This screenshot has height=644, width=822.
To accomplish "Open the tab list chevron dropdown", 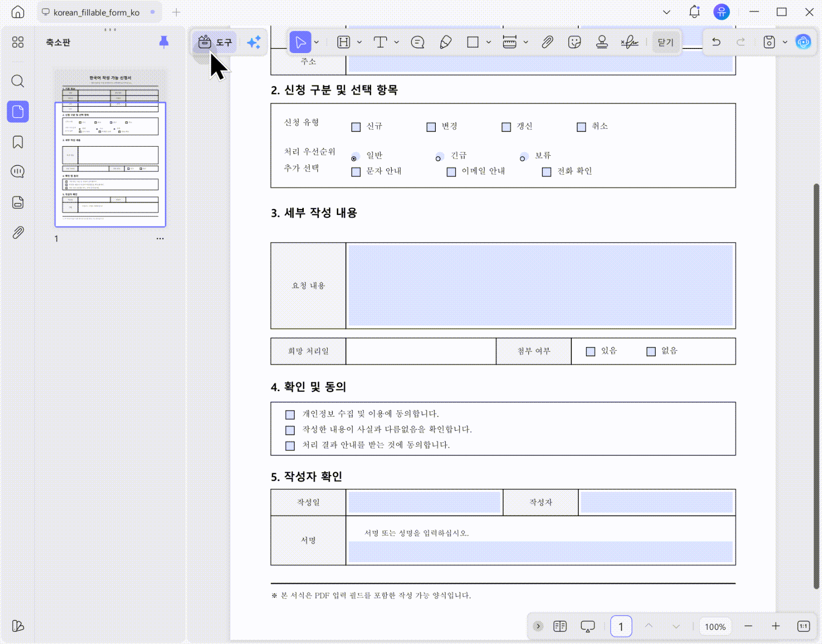I will pyautogui.click(x=667, y=12).
